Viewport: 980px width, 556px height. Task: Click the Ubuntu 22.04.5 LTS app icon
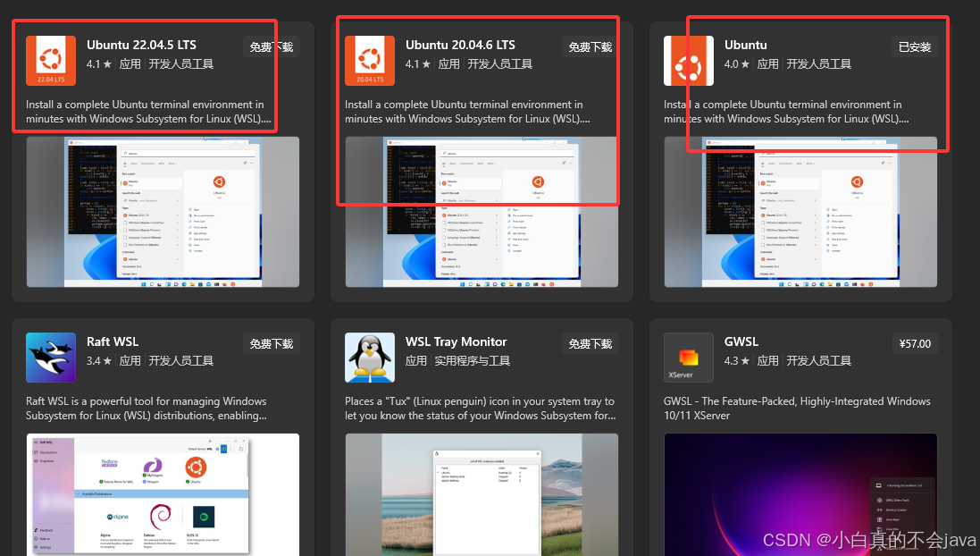[x=51, y=61]
